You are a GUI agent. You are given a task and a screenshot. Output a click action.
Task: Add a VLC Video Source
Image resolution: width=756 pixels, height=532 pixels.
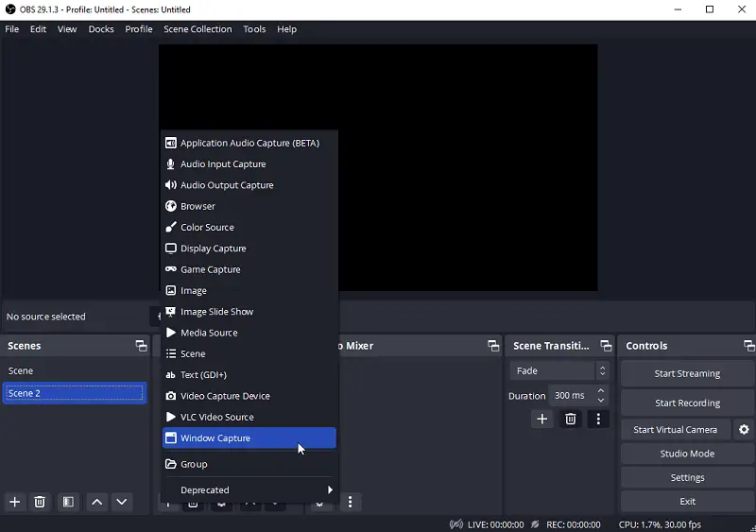pyautogui.click(x=249, y=418)
